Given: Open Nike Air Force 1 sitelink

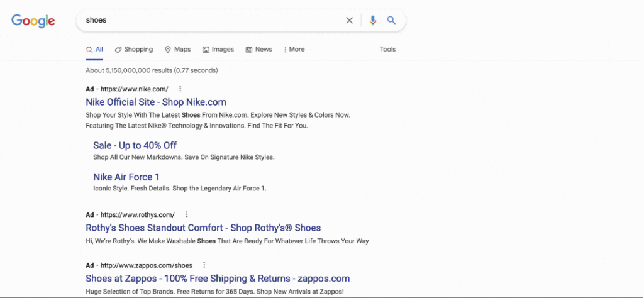Looking at the screenshot, I should tap(126, 177).
